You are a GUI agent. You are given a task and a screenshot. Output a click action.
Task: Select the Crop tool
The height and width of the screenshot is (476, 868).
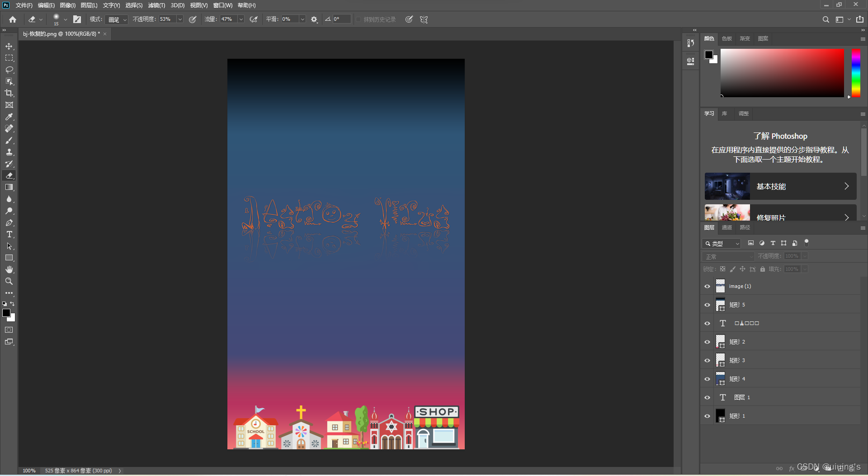9,94
